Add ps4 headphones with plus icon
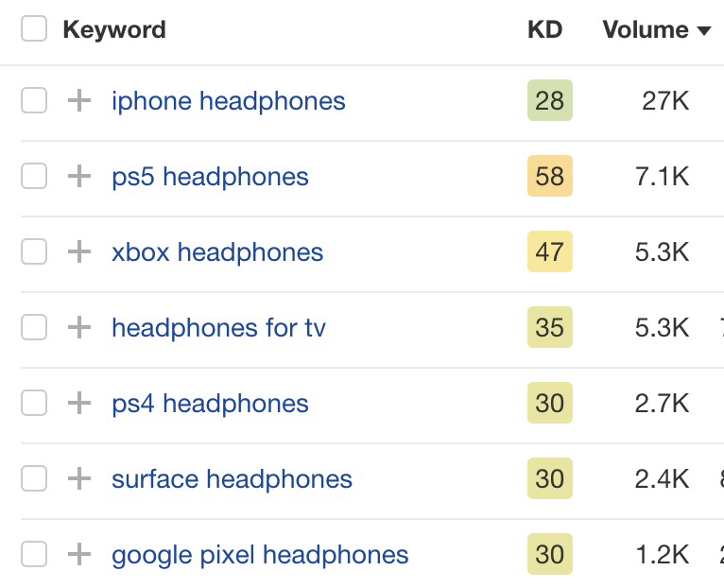Screen dimensions: 724x588 [79, 403]
